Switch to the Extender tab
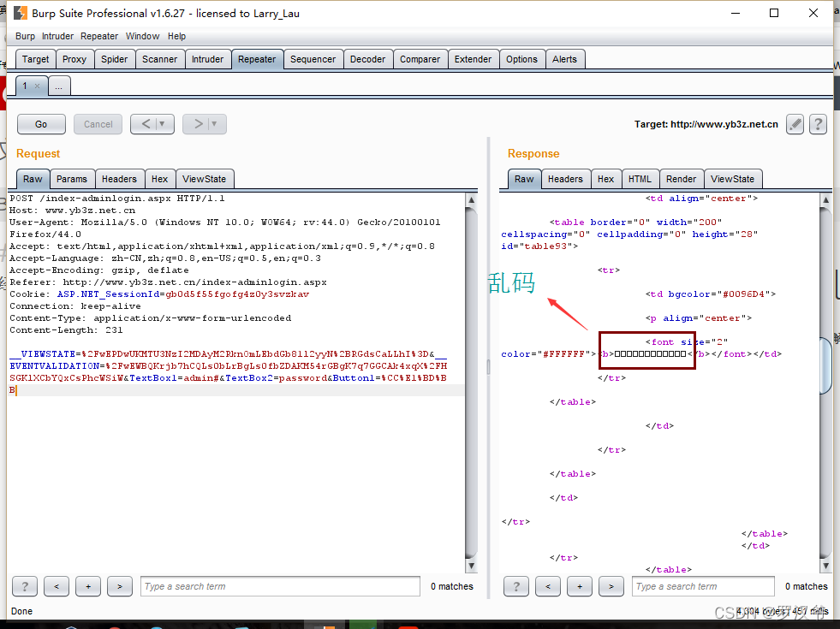This screenshot has width=840, height=629. pos(473,59)
